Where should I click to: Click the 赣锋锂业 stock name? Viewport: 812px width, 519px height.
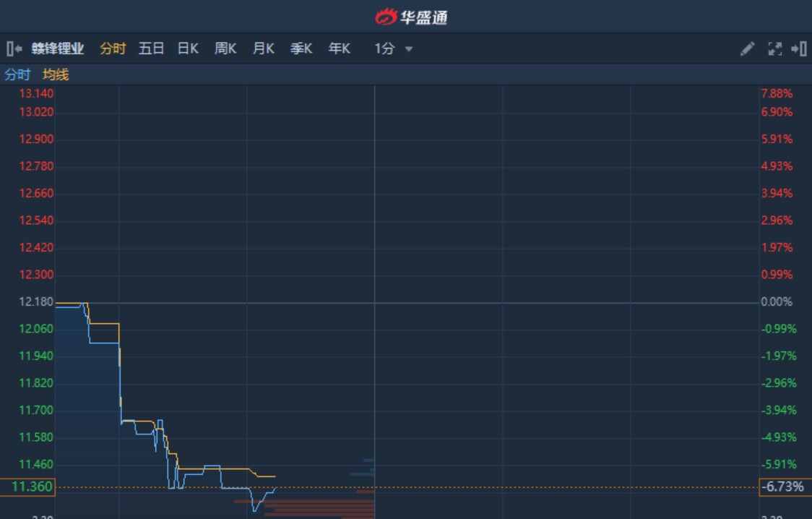coord(58,48)
